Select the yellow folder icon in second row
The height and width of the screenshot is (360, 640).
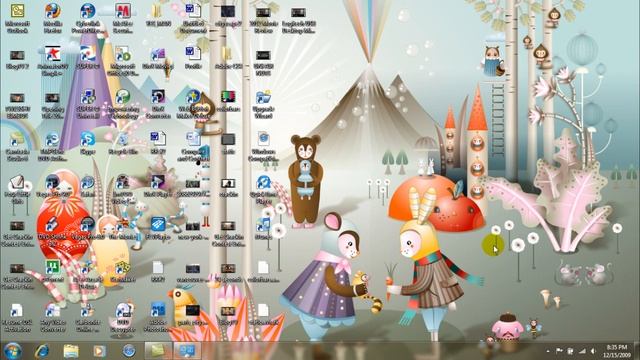(228, 54)
